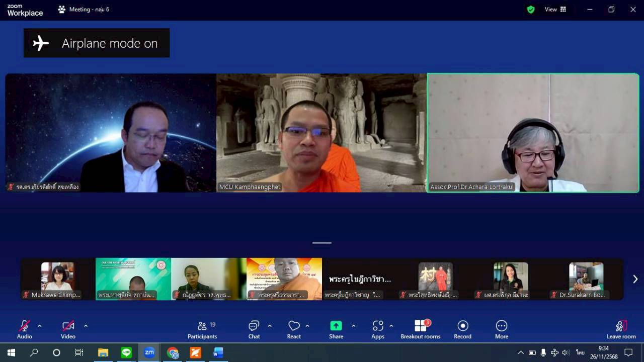Click Leave room button
The image size is (644, 362).
(621, 329)
